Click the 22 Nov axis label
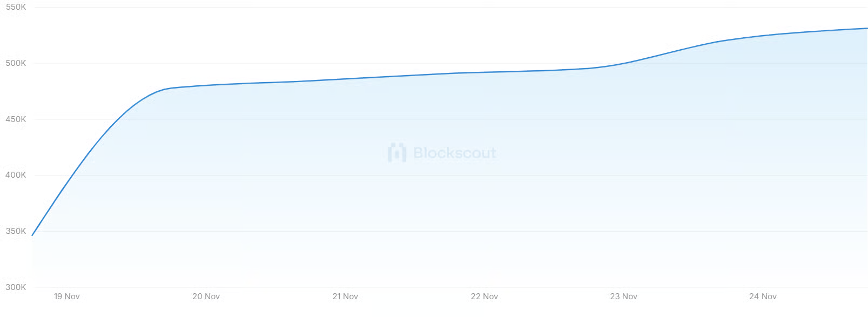 pyautogui.click(x=485, y=296)
